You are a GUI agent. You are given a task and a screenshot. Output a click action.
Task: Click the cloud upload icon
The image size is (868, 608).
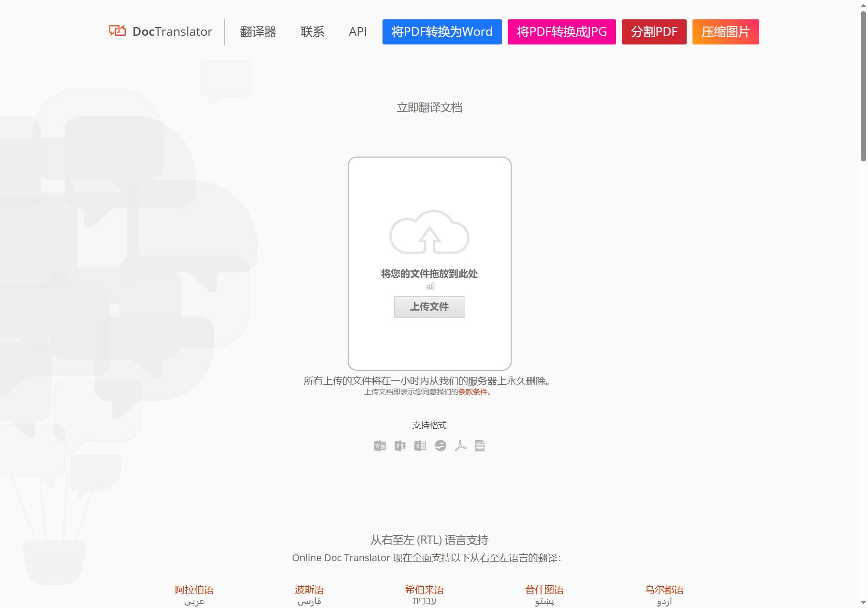(429, 232)
